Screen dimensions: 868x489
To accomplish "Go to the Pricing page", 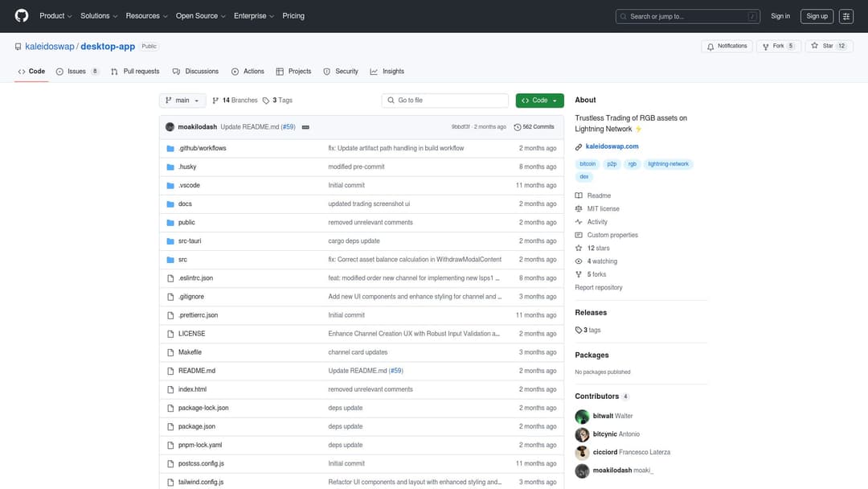I will pos(293,16).
